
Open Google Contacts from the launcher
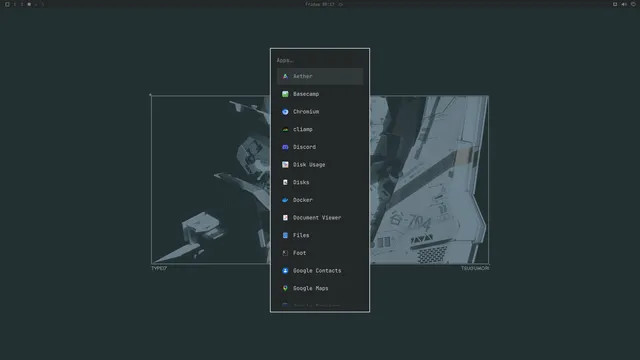[x=320, y=271]
